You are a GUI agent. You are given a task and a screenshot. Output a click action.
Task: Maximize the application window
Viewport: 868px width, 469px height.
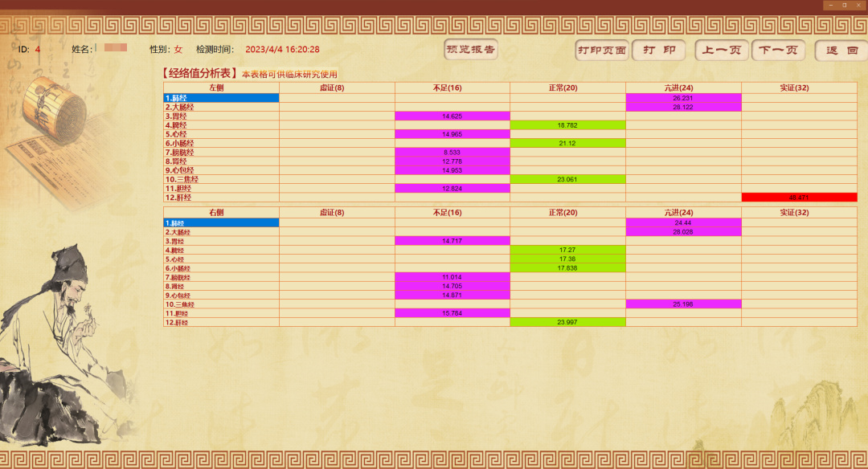(844, 5)
